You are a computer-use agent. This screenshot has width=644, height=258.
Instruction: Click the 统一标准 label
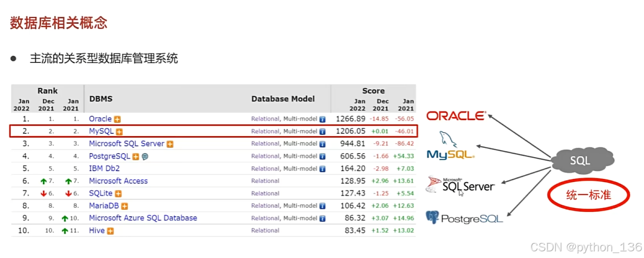589,195
